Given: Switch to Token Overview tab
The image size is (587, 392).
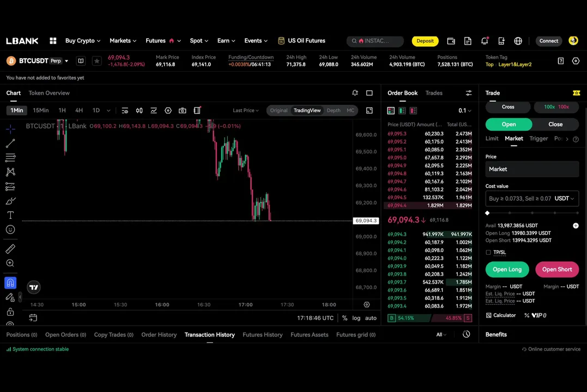Looking at the screenshot, I should coord(49,93).
